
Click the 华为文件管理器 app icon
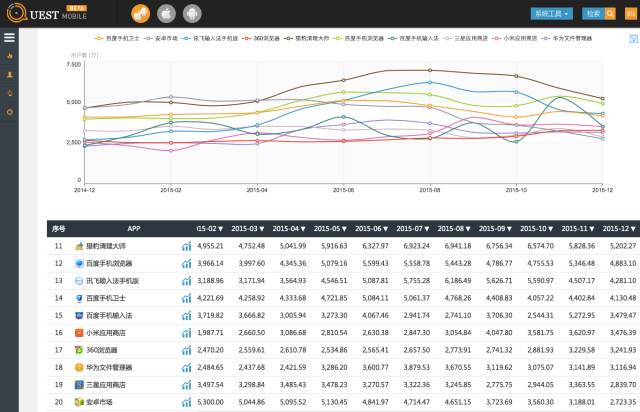coord(79,367)
